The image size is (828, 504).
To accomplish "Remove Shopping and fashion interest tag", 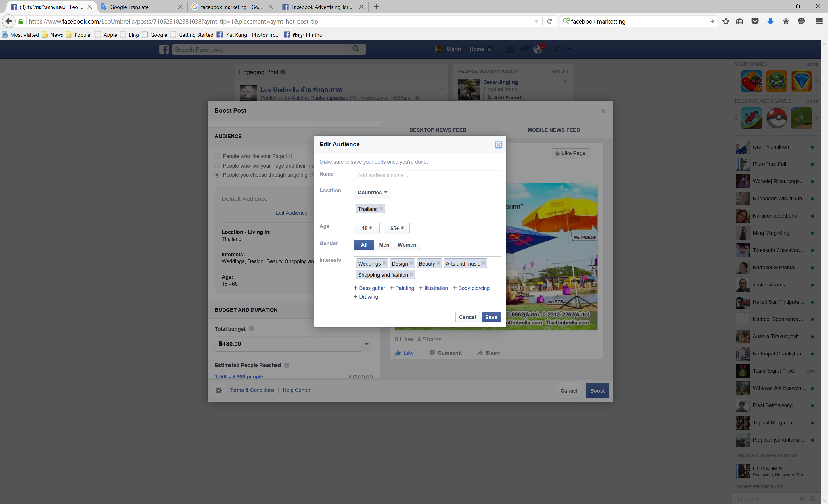I will click(x=411, y=274).
